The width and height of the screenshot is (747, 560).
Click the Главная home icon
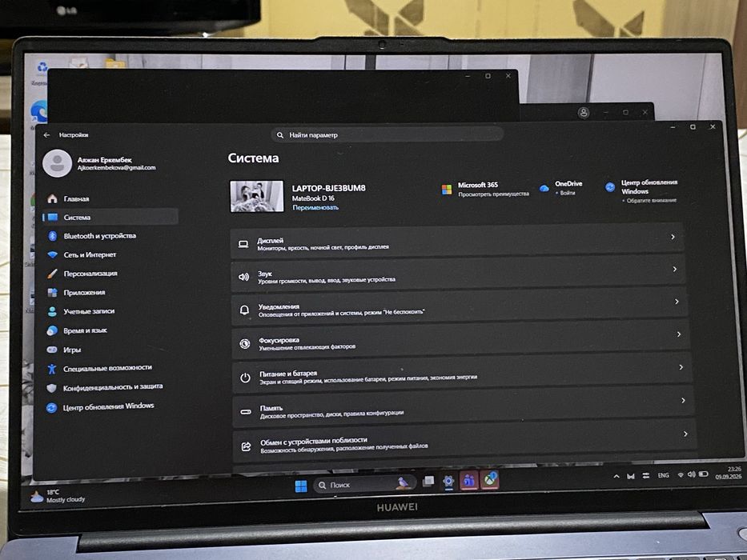(x=52, y=198)
